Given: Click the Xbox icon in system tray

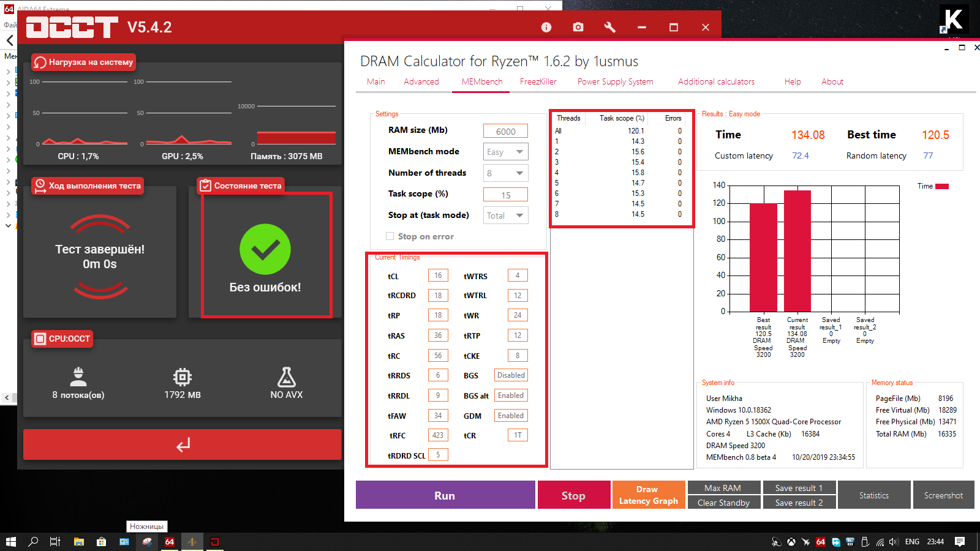Looking at the screenshot, I should click(791, 542).
